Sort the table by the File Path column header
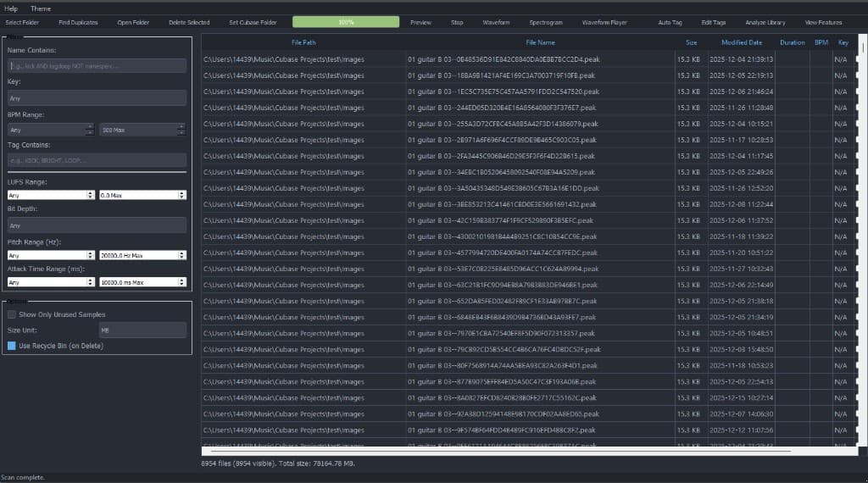Image resolution: width=868 pixels, height=483 pixels. [303, 42]
